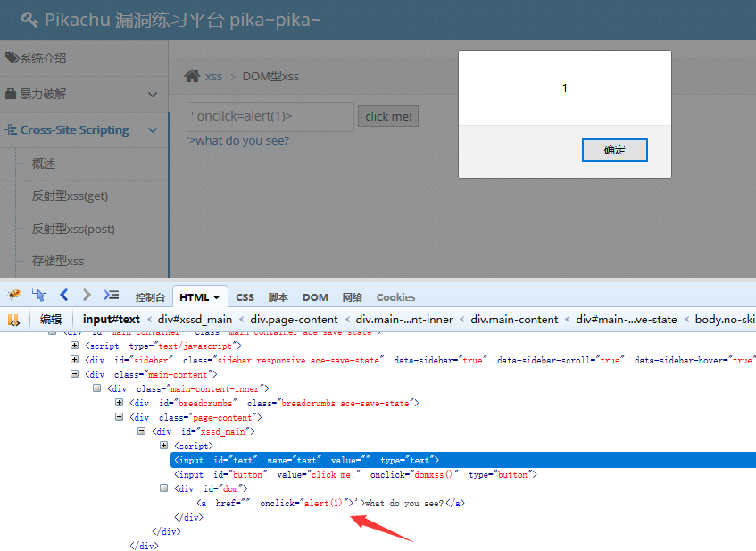Switch to the 控制台 tab

(150, 297)
